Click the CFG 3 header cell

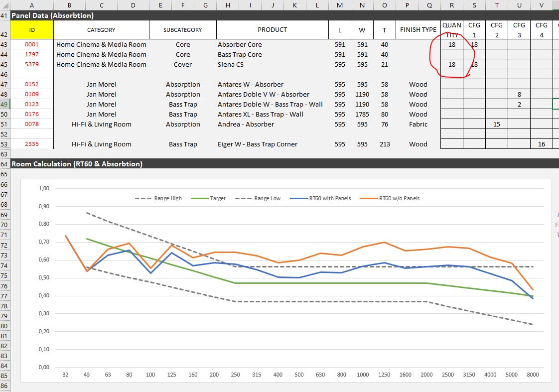pos(519,30)
